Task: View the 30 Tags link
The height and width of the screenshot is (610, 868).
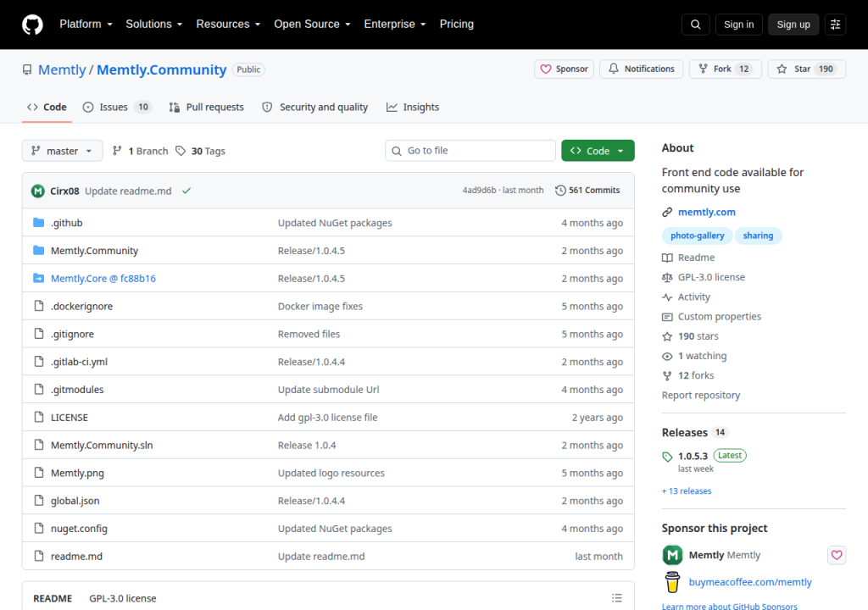Action: 200,151
